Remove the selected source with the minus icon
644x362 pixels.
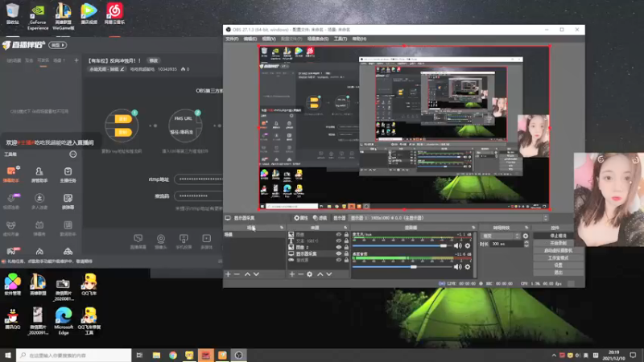tap(300, 274)
